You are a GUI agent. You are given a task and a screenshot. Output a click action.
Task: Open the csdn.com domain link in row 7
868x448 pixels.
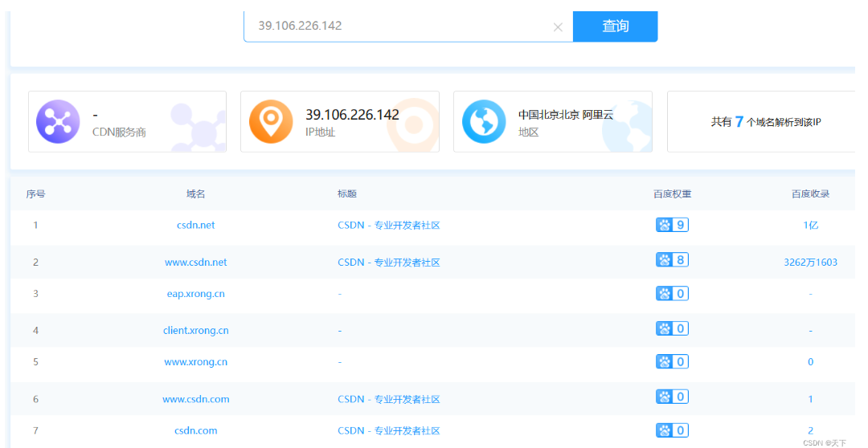pos(196,431)
